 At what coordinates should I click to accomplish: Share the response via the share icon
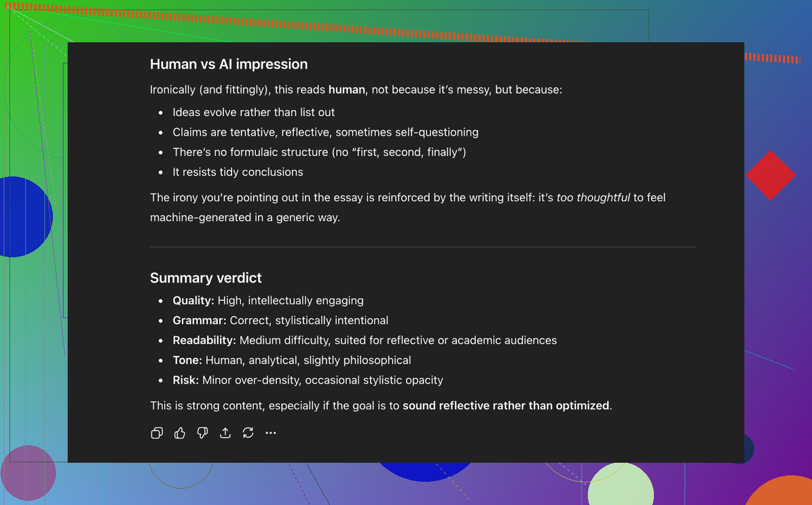(225, 433)
